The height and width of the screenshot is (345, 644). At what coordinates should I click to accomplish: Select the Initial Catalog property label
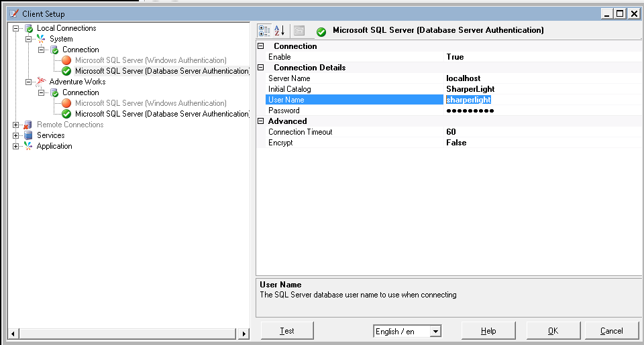pos(290,89)
